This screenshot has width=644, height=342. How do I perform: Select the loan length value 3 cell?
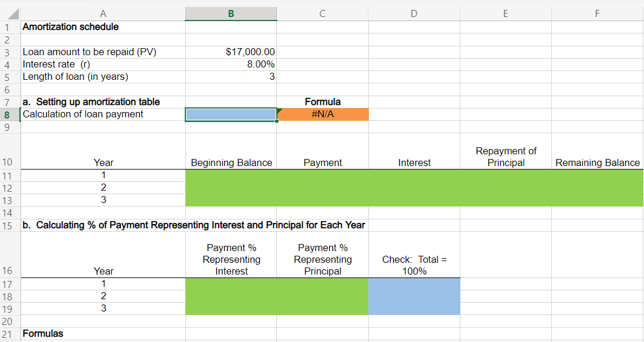point(231,77)
